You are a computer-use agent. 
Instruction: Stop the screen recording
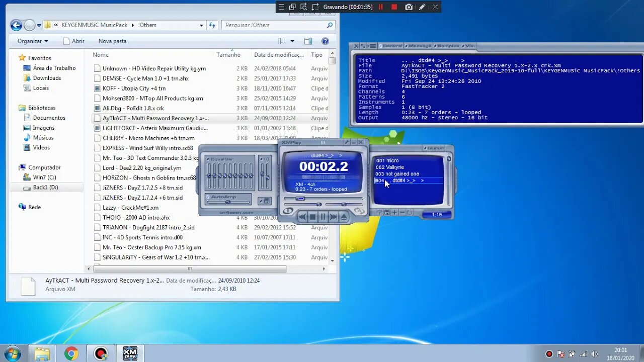tap(394, 7)
